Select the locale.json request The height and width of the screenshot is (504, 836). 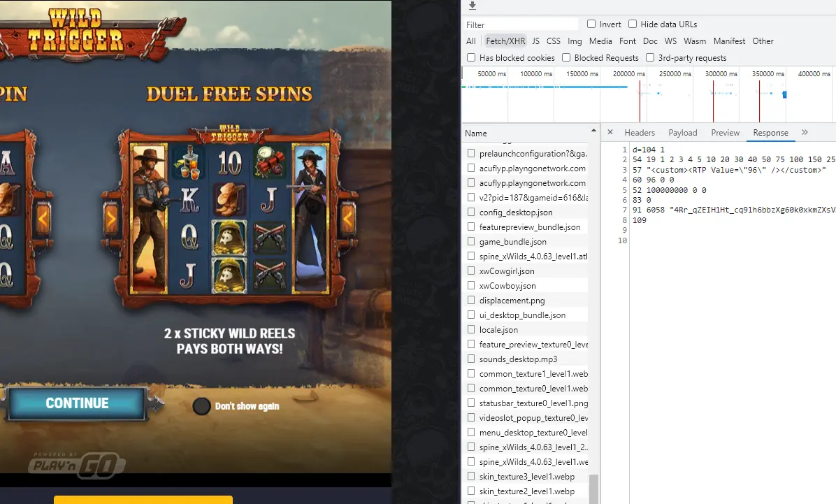[x=498, y=330]
